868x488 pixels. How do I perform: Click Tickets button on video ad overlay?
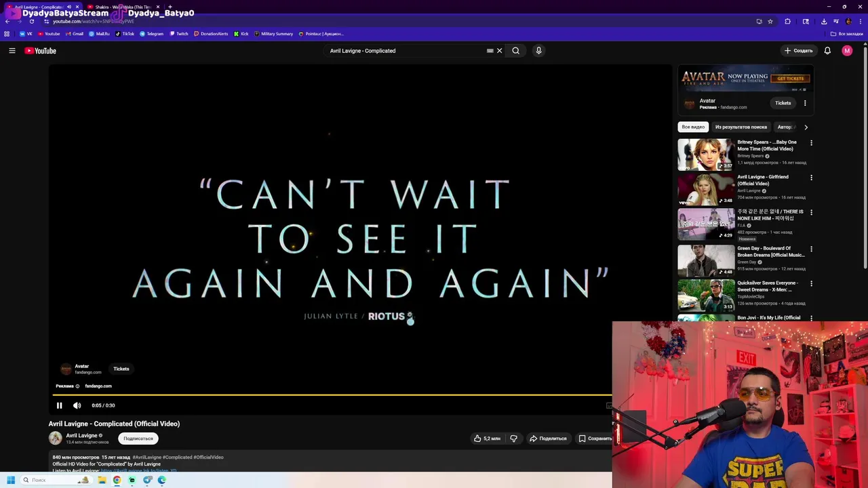pos(121,369)
